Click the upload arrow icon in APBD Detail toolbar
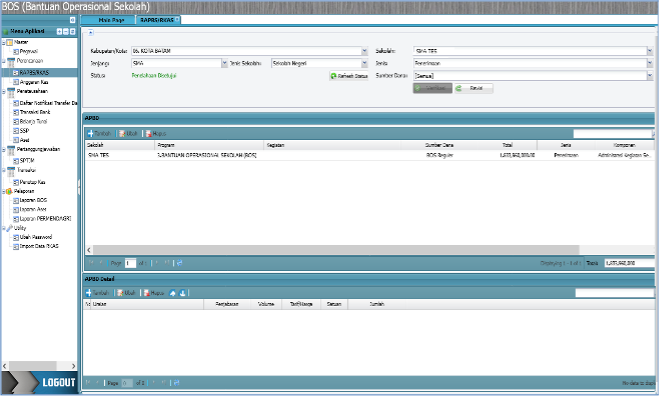The width and height of the screenshot is (660, 396). [173, 293]
